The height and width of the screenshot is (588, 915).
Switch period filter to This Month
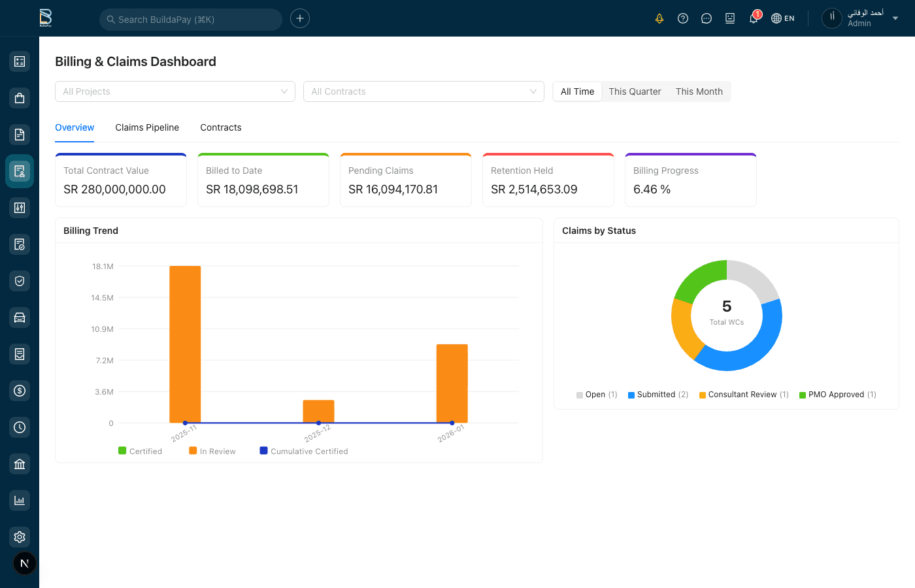coord(699,91)
